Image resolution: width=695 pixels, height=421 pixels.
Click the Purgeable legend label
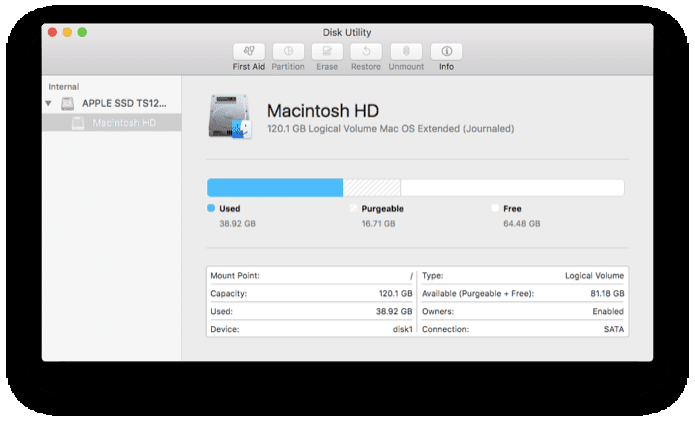[x=383, y=209]
